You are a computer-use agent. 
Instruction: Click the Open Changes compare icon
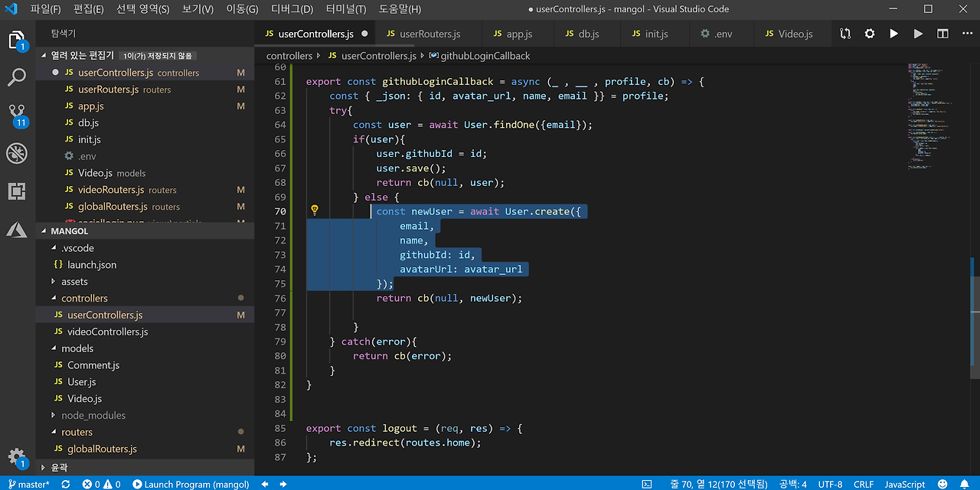tap(845, 34)
